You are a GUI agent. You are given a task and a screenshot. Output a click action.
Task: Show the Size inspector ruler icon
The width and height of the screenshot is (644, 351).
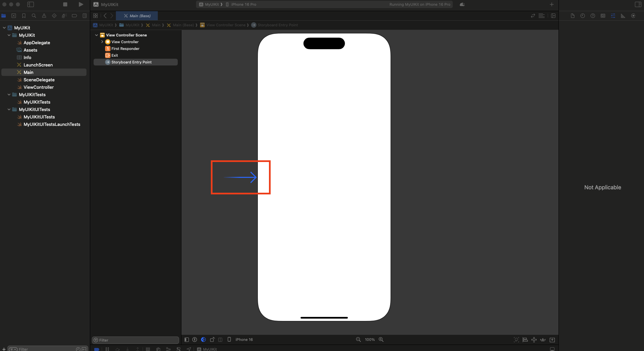[623, 16]
